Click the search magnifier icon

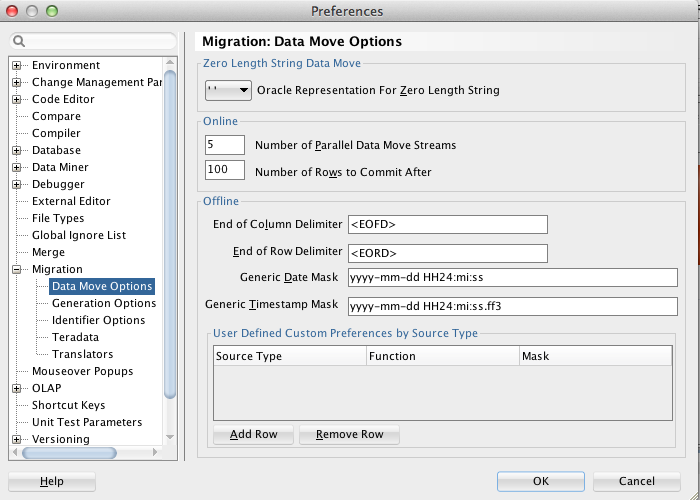(x=19, y=41)
